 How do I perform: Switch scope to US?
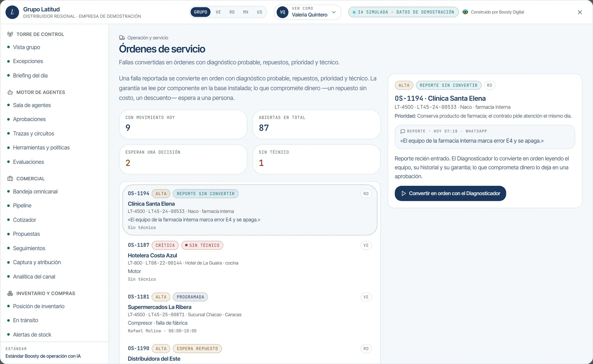[259, 12]
